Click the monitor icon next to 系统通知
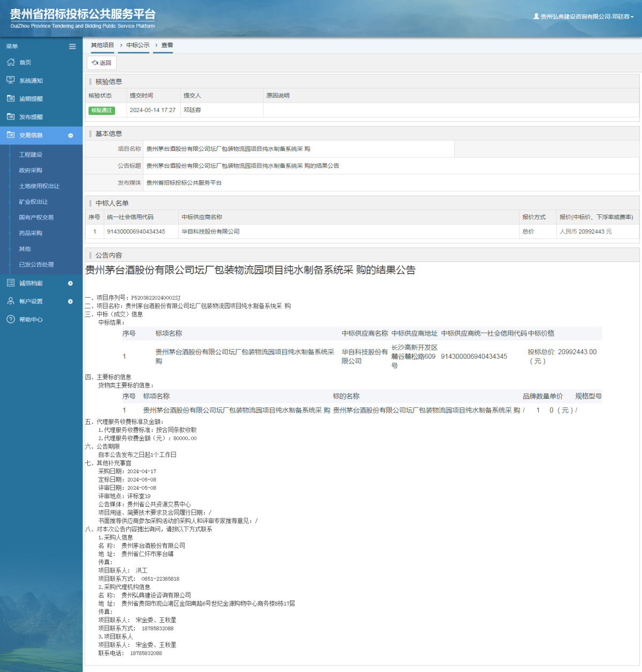Screen dimensions: 642x672 pos(11,80)
